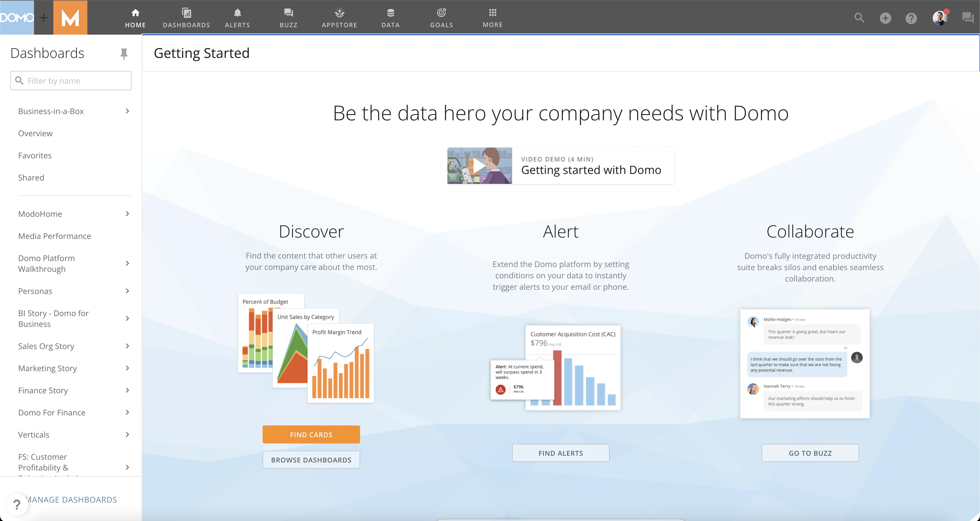The height and width of the screenshot is (521, 980).
Task: Expand the Personas chevron
Action: point(127,291)
